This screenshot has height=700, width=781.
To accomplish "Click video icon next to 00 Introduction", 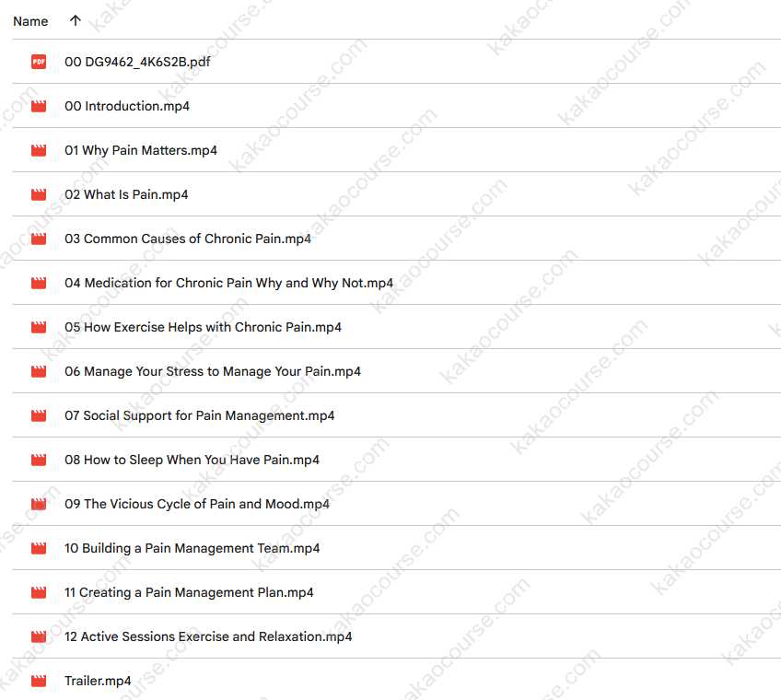I will tap(39, 106).
